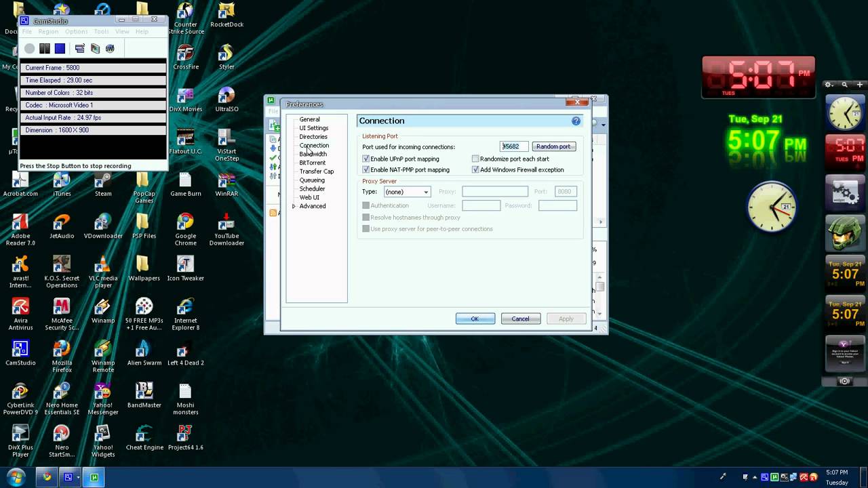Select the Left 4 Dead 2 desktop icon
Screen dimensions: 868x488
(x=185, y=352)
